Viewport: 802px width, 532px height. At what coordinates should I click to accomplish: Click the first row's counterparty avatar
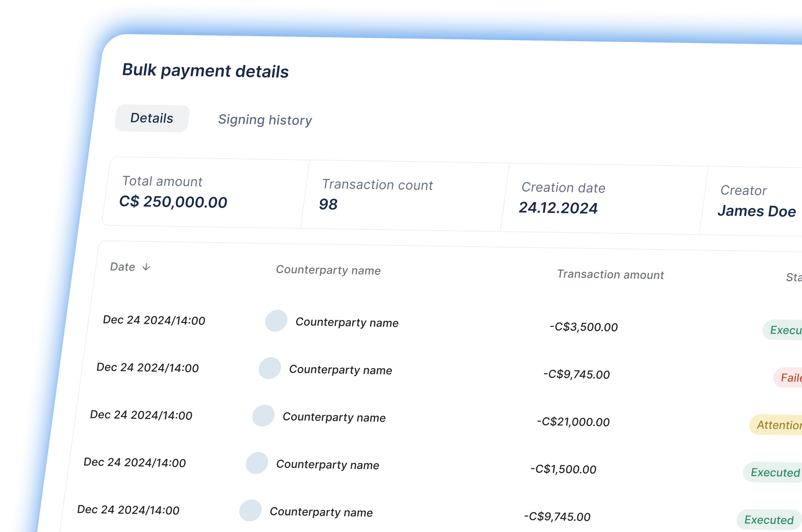pyautogui.click(x=276, y=321)
